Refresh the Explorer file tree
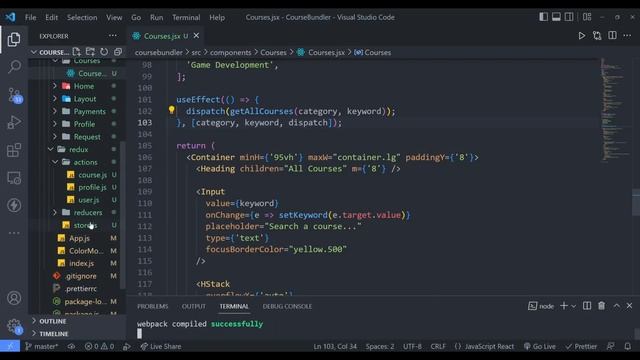The height and width of the screenshot is (360, 640). coord(104,52)
